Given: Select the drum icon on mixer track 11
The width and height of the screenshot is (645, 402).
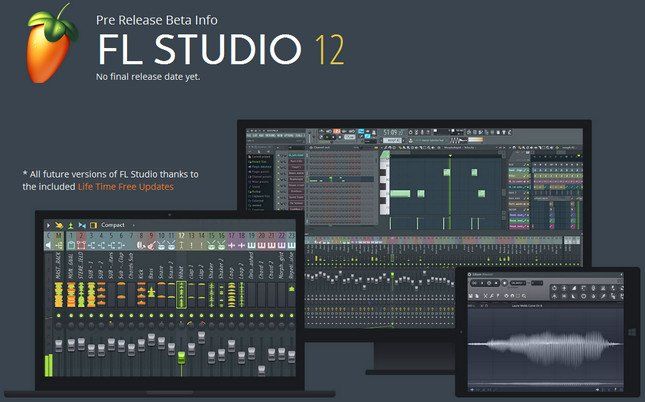Looking at the screenshot, I should pos(171,245).
